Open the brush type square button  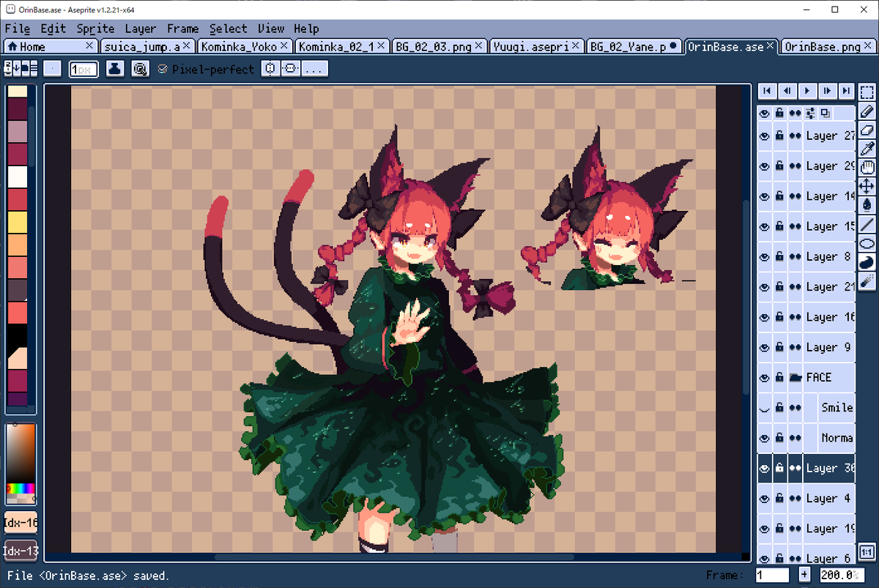click(x=52, y=69)
